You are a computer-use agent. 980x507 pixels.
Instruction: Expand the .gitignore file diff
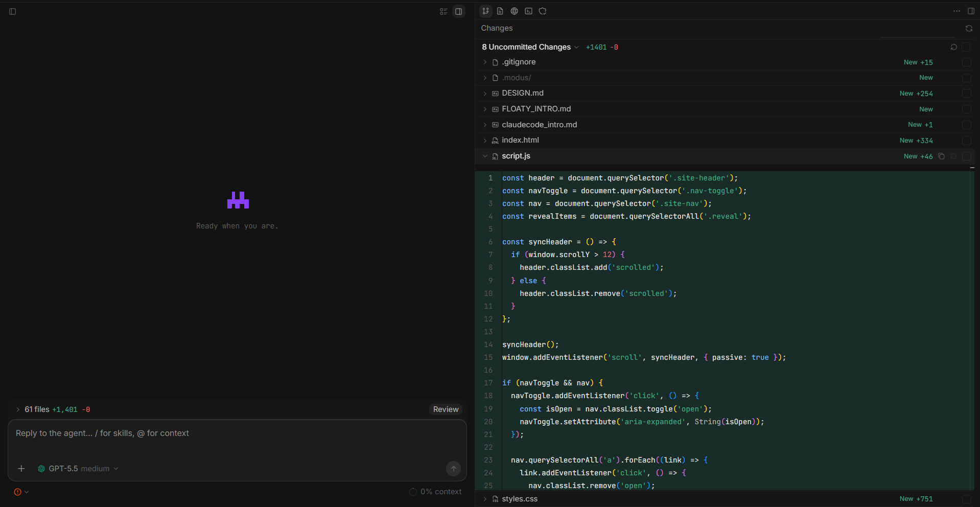point(485,62)
